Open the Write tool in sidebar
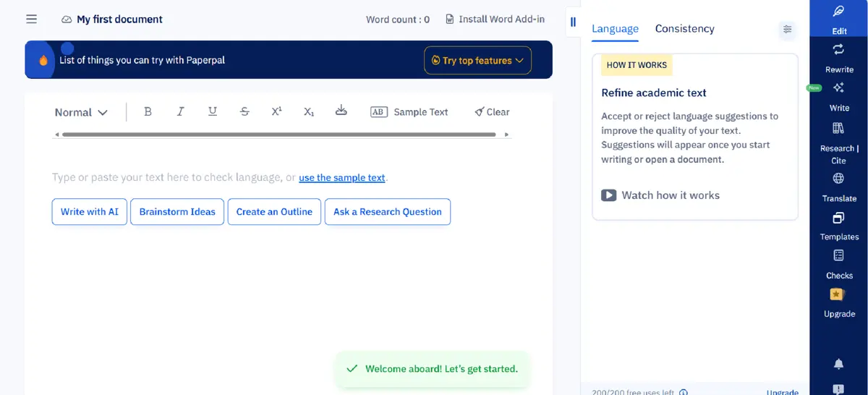This screenshot has width=868, height=395. click(x=839, y=95)
